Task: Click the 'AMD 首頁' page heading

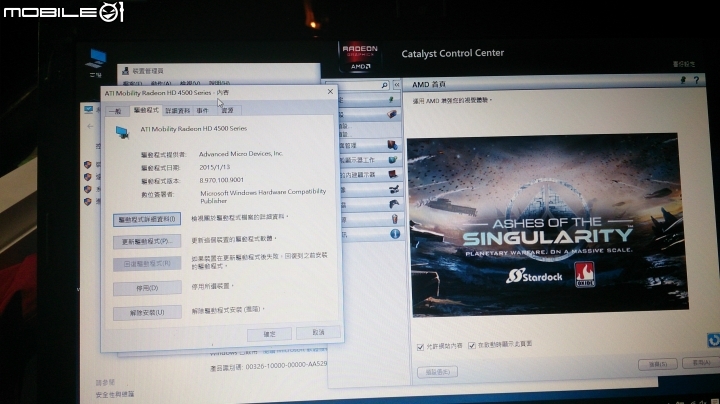Action: (428, 84)
